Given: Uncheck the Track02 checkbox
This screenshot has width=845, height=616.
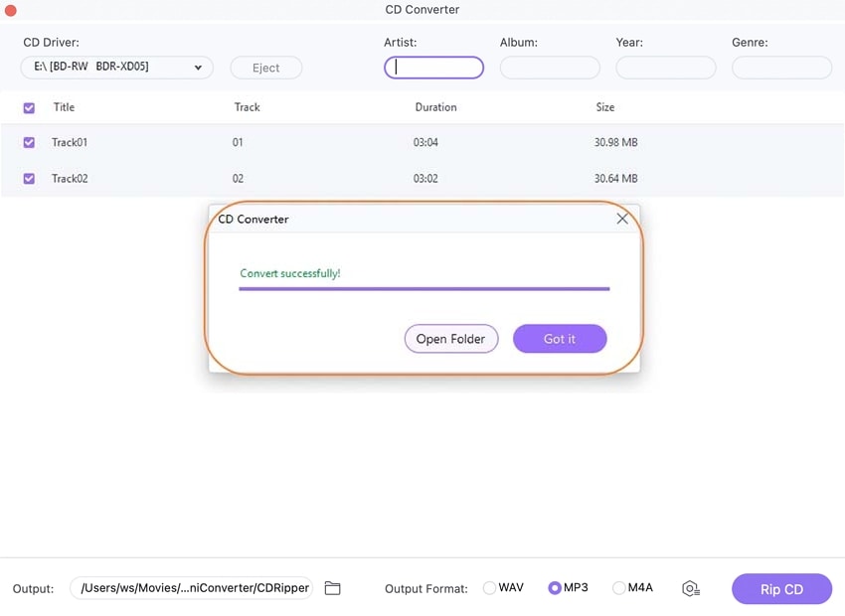Looking at the screenshot, I should 29,178.
